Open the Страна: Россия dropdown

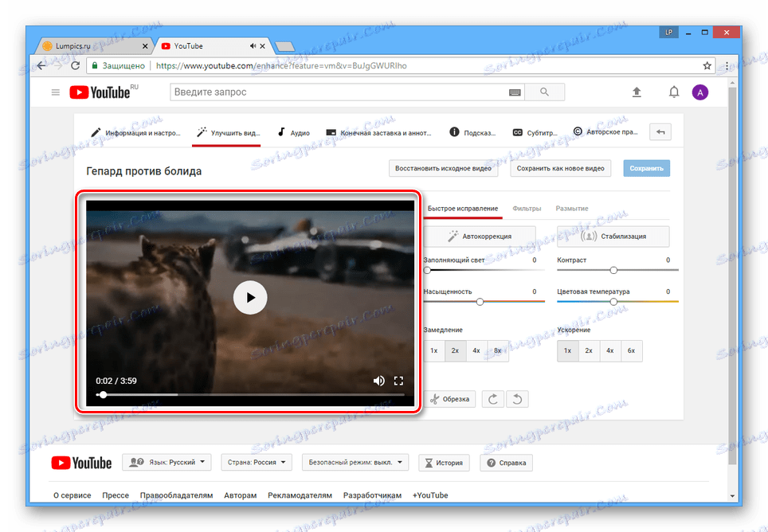pyautogui.click(x=257, y=463)
